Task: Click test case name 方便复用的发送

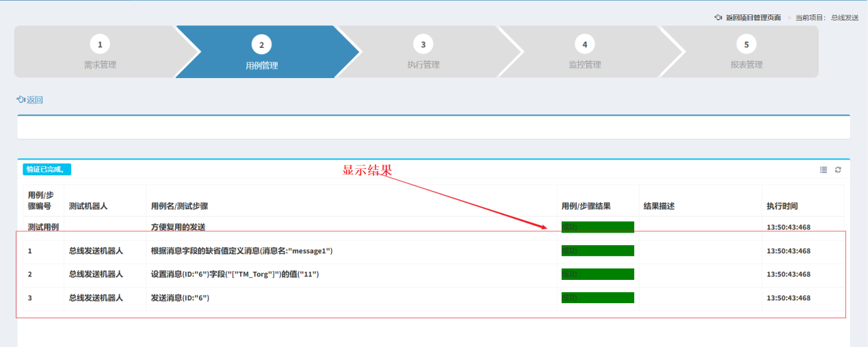Action: 178,227
